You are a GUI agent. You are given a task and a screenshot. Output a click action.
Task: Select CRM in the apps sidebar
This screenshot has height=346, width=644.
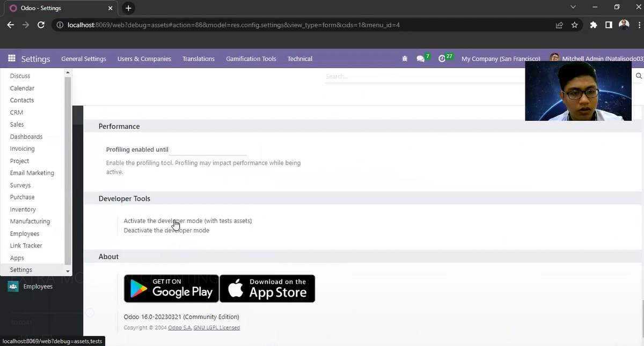[x=16, y=112]
